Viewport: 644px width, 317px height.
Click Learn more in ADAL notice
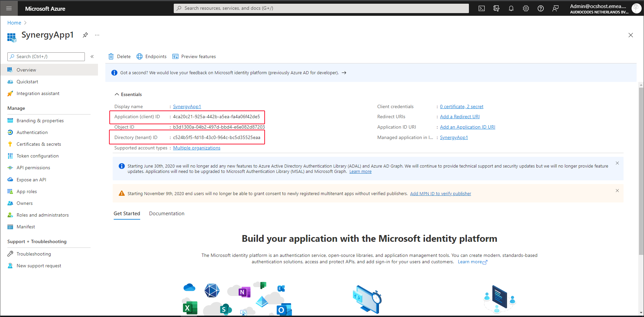[360, 172]
